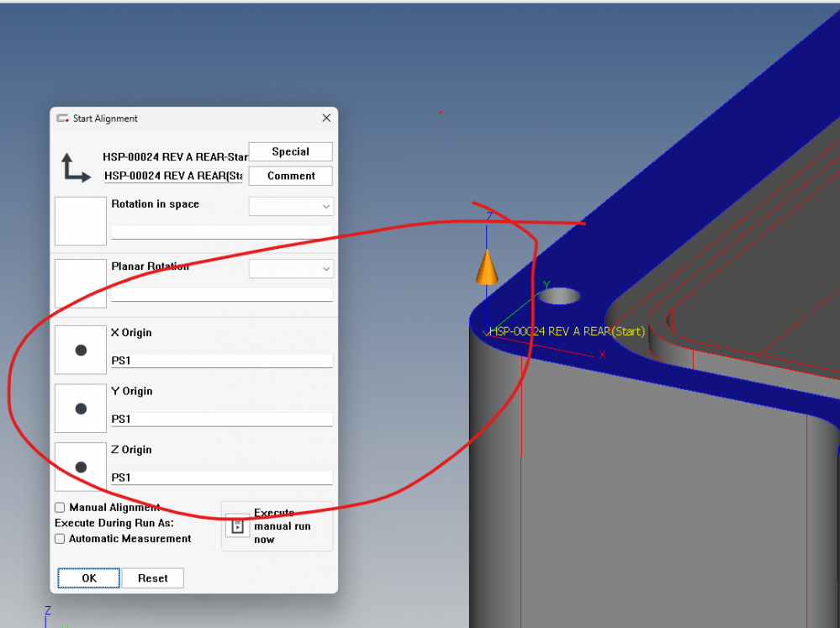Enable the Manual Alignment checkbox

tap(60, 508)
